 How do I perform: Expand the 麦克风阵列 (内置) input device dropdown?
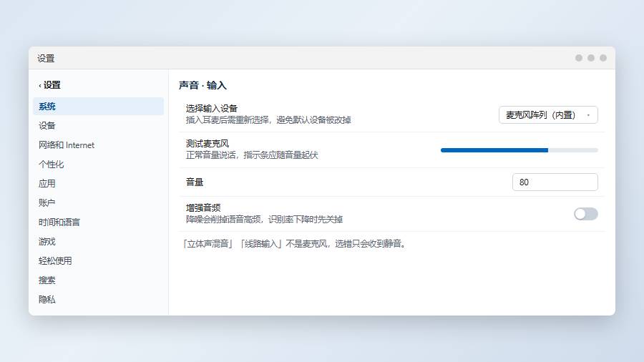(548, 115)
